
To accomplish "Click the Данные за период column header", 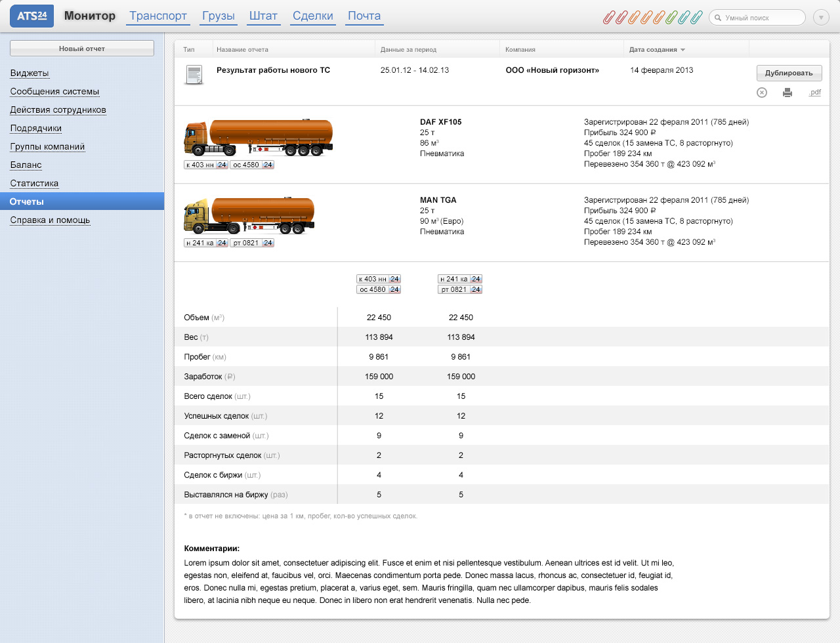I will [408, 49].
